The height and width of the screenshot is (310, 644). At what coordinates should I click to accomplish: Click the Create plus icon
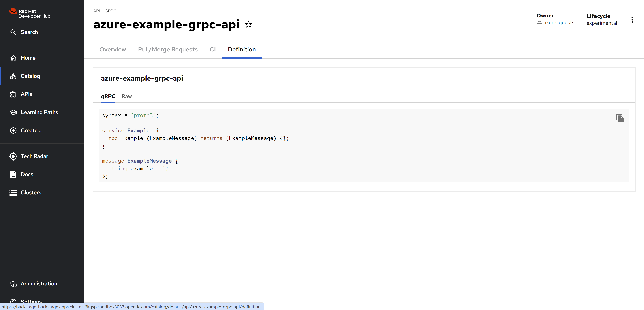click(x=13, y=130)
